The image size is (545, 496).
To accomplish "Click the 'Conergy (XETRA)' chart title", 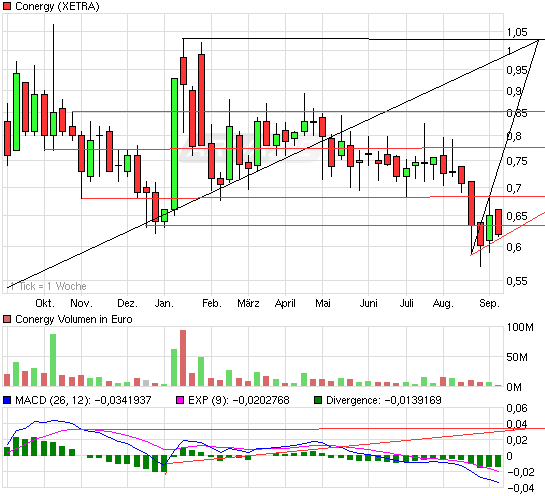I will [57, 6].
